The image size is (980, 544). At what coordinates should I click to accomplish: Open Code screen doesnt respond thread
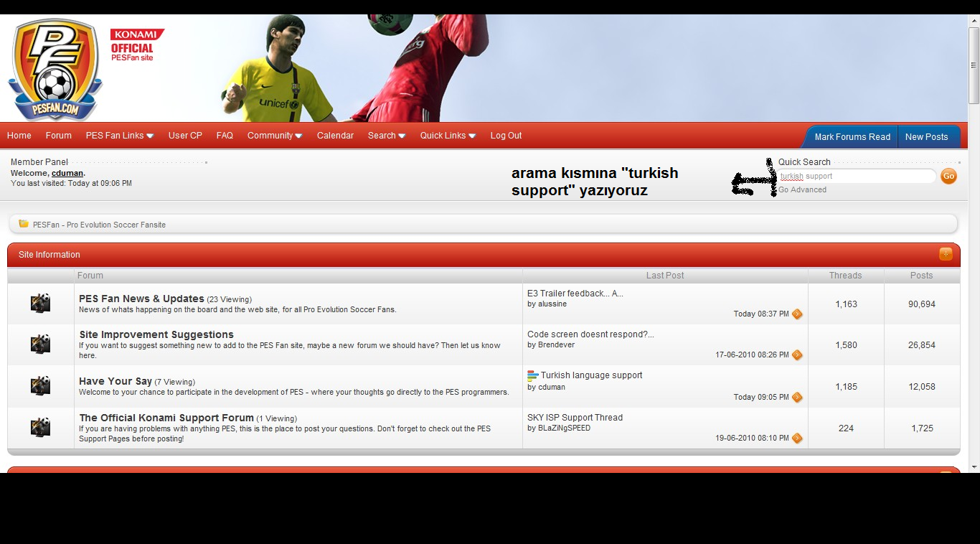[590, 334]
